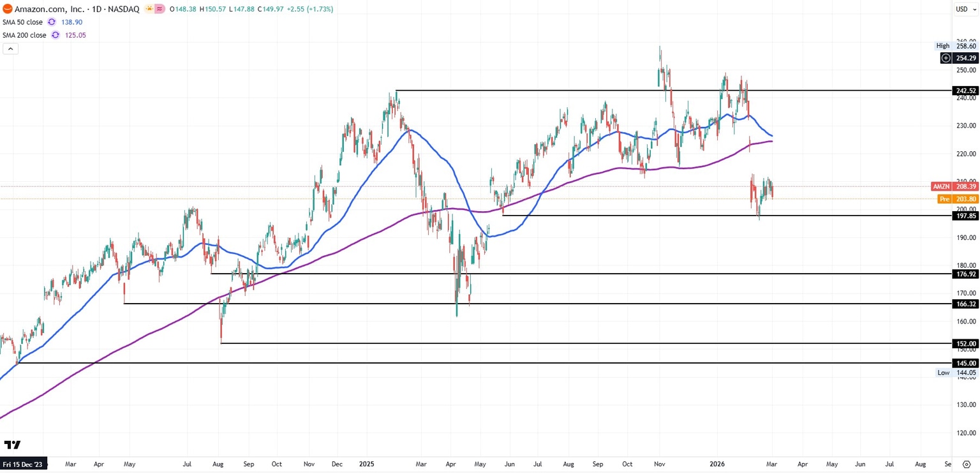Click the Fri 15 Dec '23 date button
This screenshot has width=980, height=474.
[22, 464]
